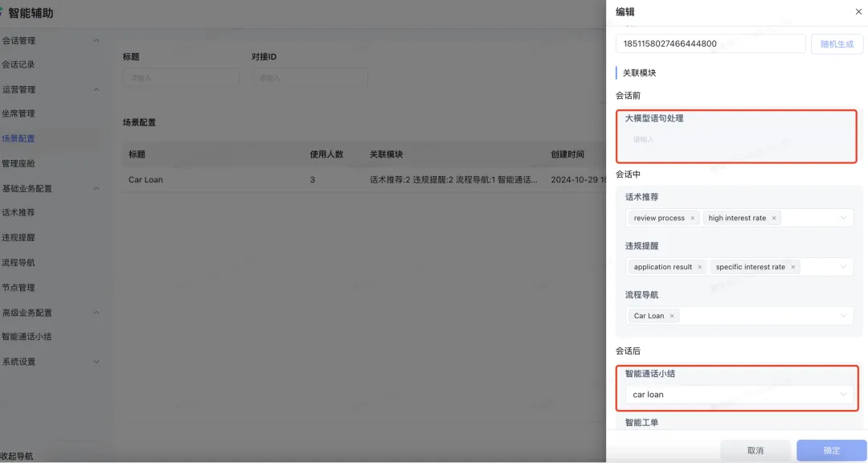This screenshot has width=868, height=463.
Task: Remove the 'review process' tag
Action: click(x=693, y=218)
